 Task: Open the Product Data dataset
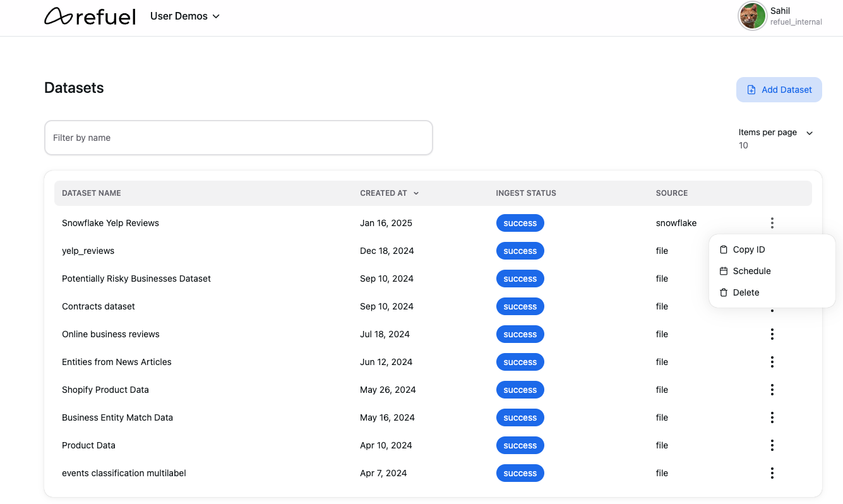point(88,445)
